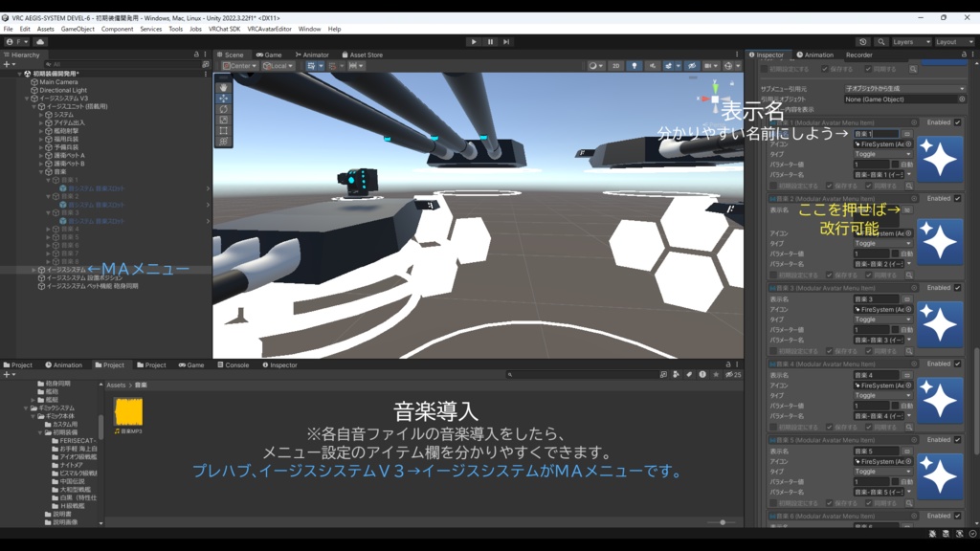Open the タイプ dropdown showing Toggle for 音楽 1
Viewport: 980px width, 551px height.
[881, 154]
